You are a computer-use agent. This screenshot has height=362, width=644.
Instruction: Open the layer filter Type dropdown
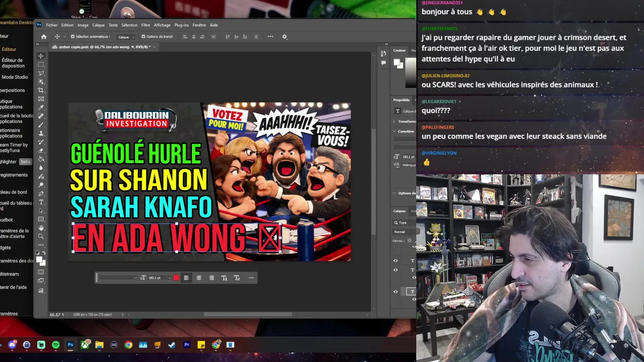[x=405, y=223]
